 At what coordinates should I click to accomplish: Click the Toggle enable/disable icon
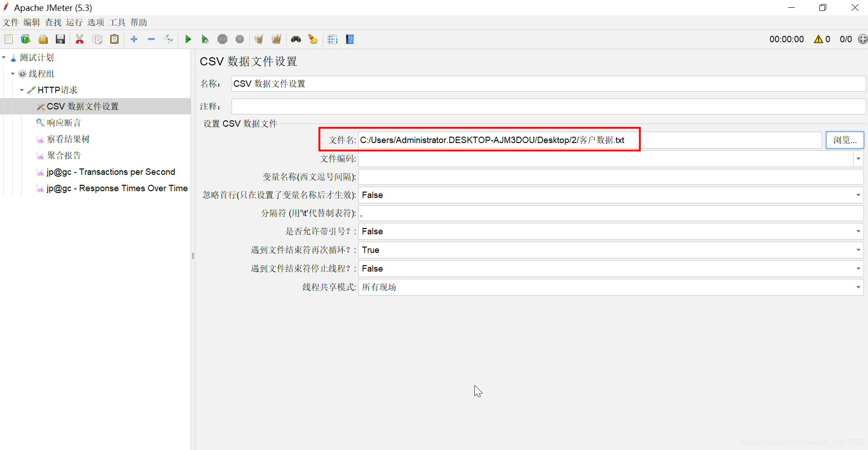(x=168, y=40)
